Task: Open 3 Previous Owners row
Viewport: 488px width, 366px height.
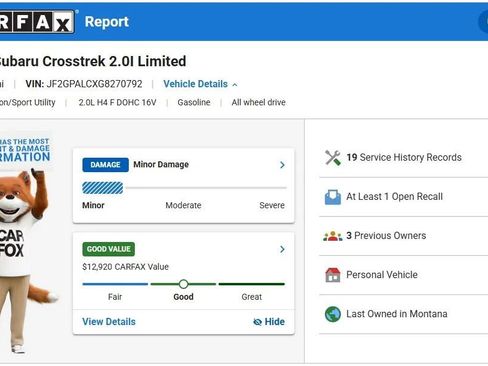Action: coord(404,236)
